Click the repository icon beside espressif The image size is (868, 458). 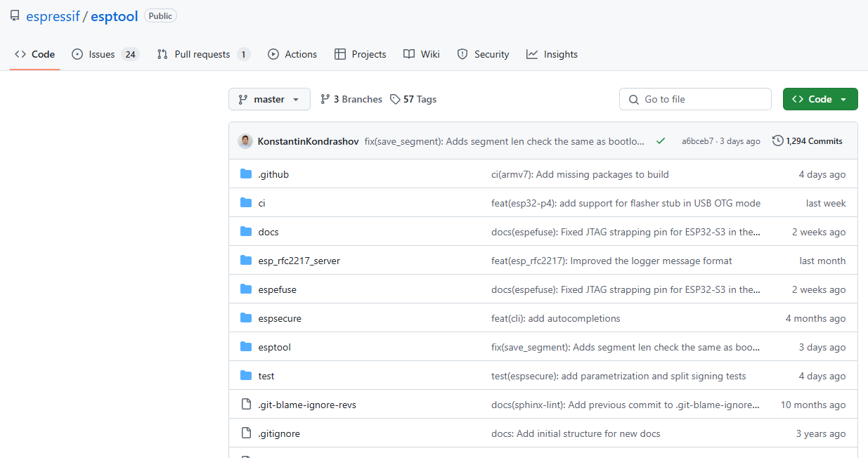coord(15,16)
